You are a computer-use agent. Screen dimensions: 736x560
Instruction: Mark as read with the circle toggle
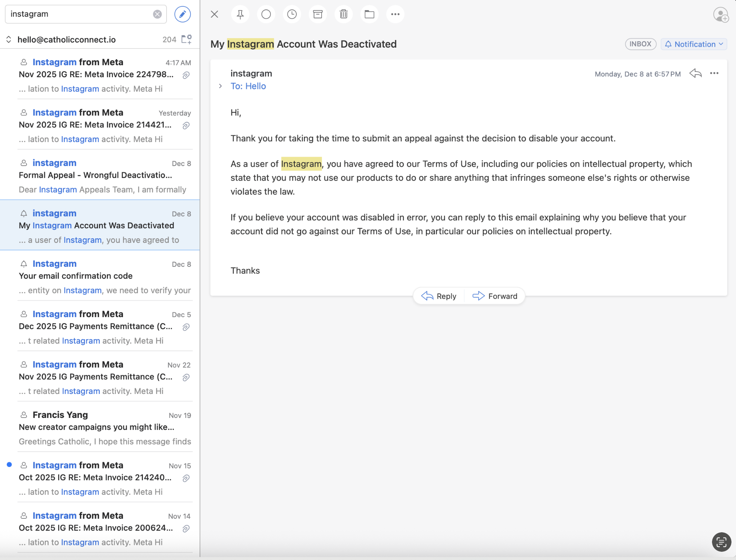coord(266,14)
